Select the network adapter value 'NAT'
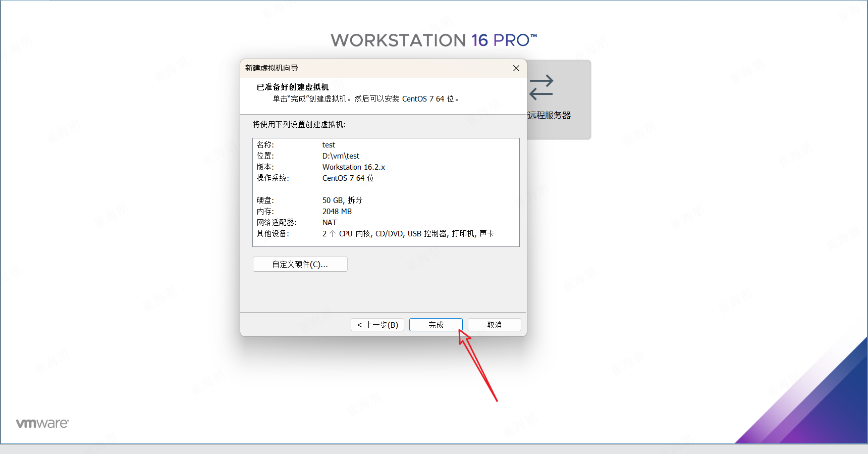 coord(330,223)
